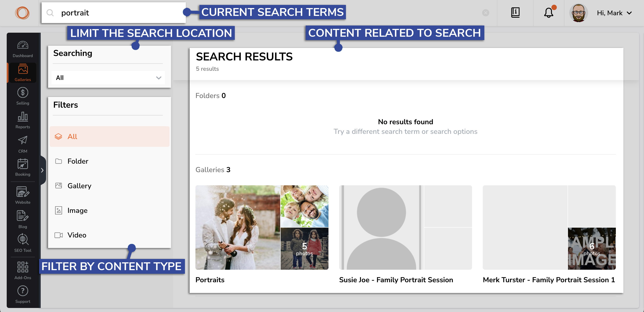Filter results by Folder

point(78,161)
